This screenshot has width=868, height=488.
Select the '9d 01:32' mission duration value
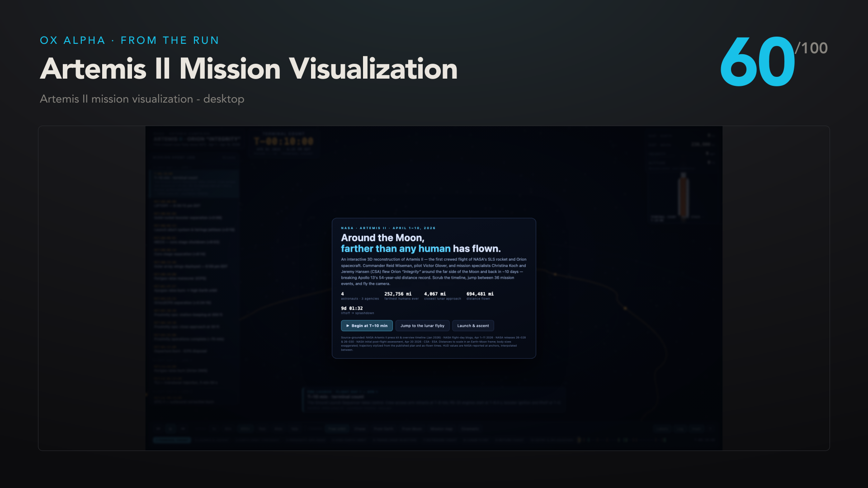click(352, 308)
